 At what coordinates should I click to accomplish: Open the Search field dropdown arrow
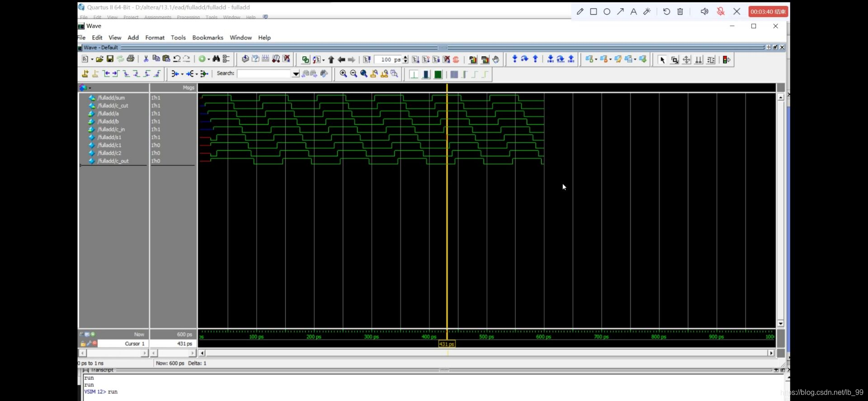click(x=296, y=74)
